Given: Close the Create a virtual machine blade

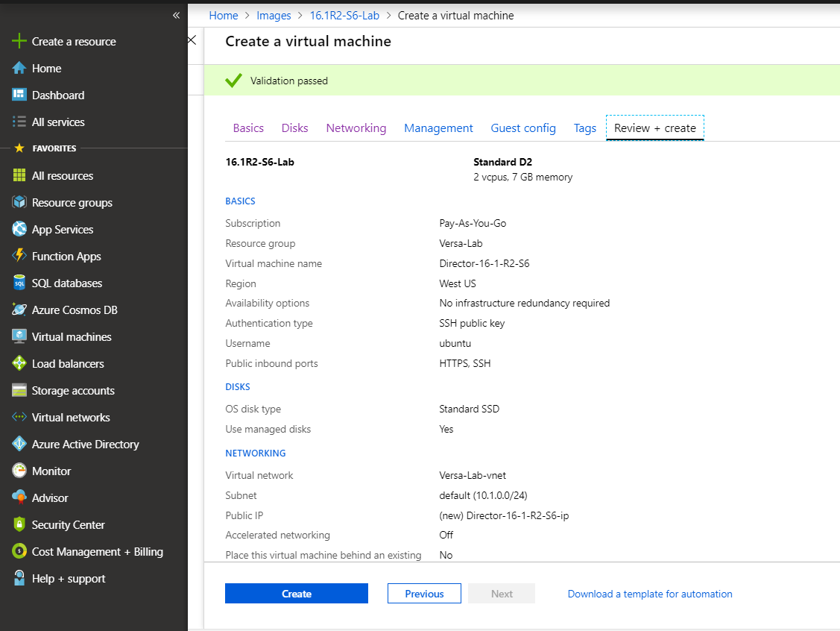Looking at the screenshot, I should pyautogui.click(x=192, y=40).
